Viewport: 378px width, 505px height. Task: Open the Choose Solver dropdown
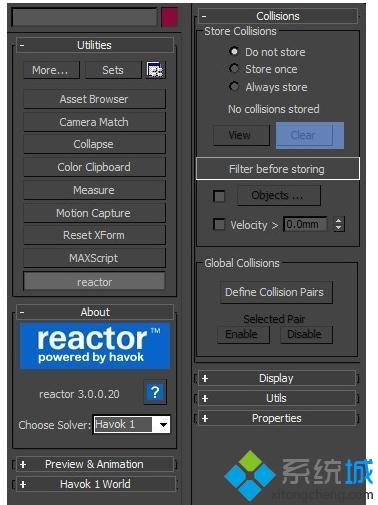pos(132,424)
